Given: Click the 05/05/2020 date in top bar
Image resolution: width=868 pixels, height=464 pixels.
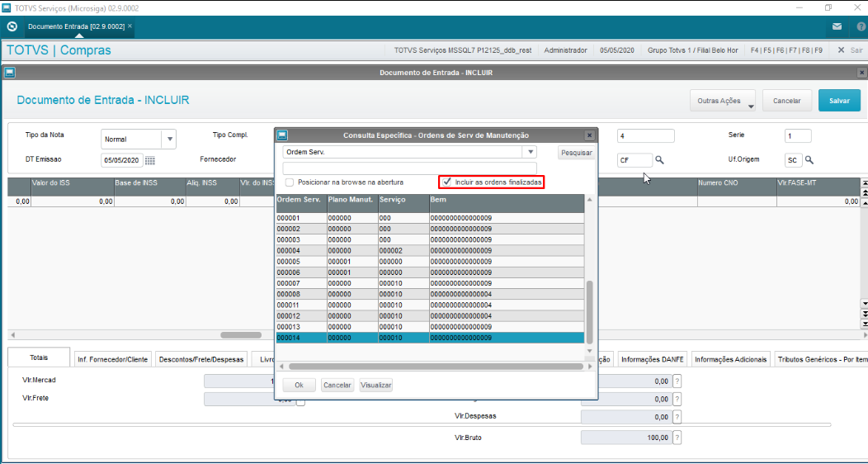Looking at the screenshot, I should click(x=616, y=50).
